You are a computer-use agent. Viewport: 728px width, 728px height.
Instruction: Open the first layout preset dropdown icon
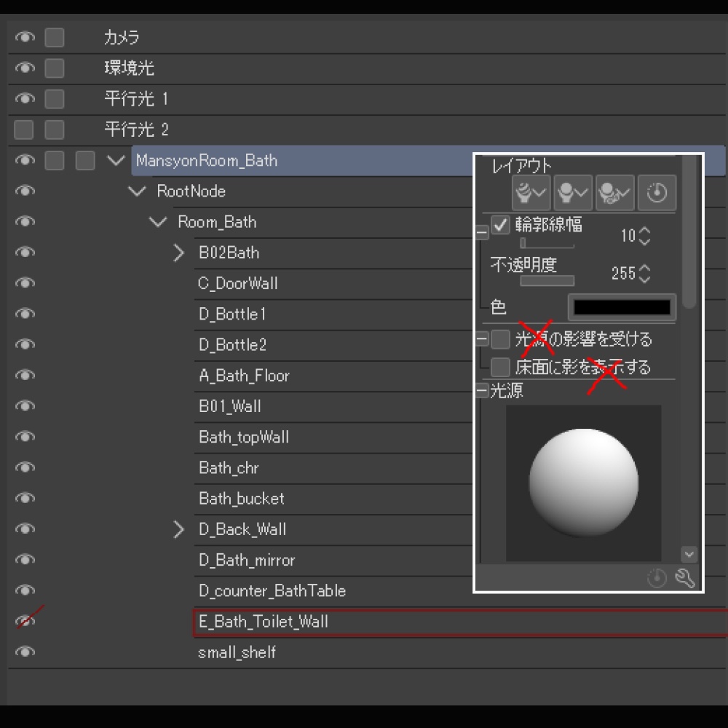[531, 192]
